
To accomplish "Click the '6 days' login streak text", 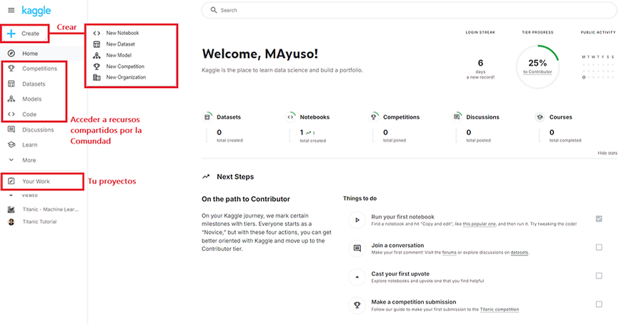I will pyautogui.click(x=480, y=67).
